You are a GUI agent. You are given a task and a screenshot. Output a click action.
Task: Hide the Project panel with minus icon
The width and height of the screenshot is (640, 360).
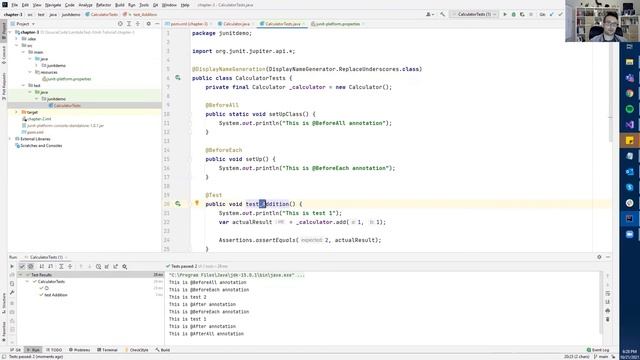coord(157,24)
